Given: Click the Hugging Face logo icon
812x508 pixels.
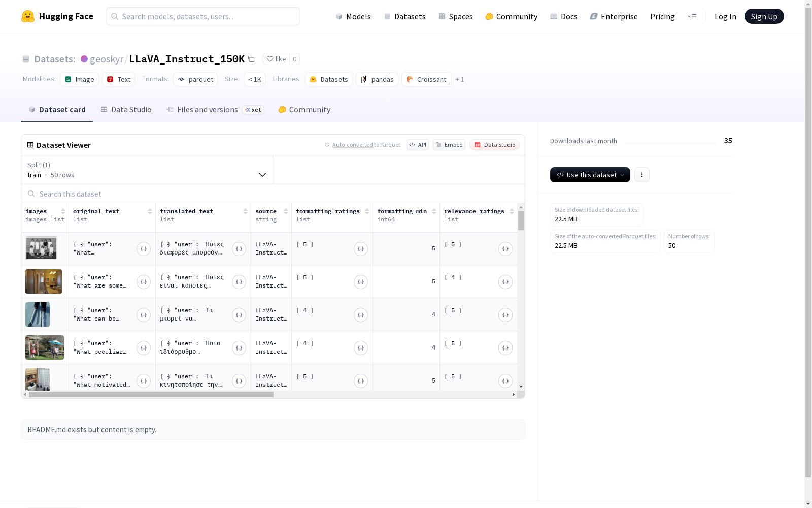Looking at the screenshot, I should (x=28, y=16).
